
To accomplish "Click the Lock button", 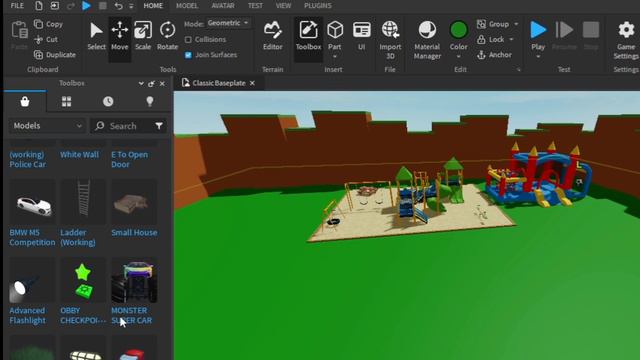I will (x=491, y=40).
